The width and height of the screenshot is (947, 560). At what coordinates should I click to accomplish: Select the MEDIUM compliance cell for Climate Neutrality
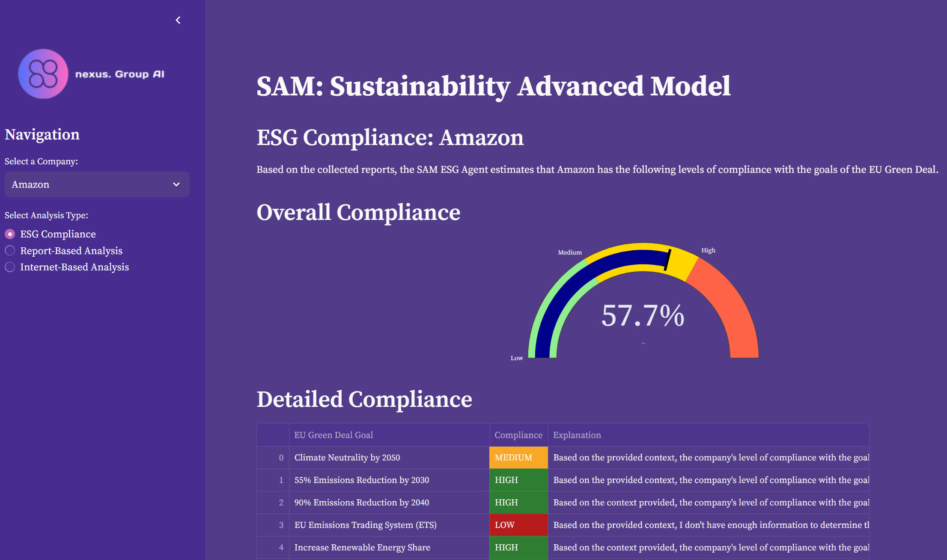(x=518, y=457)
